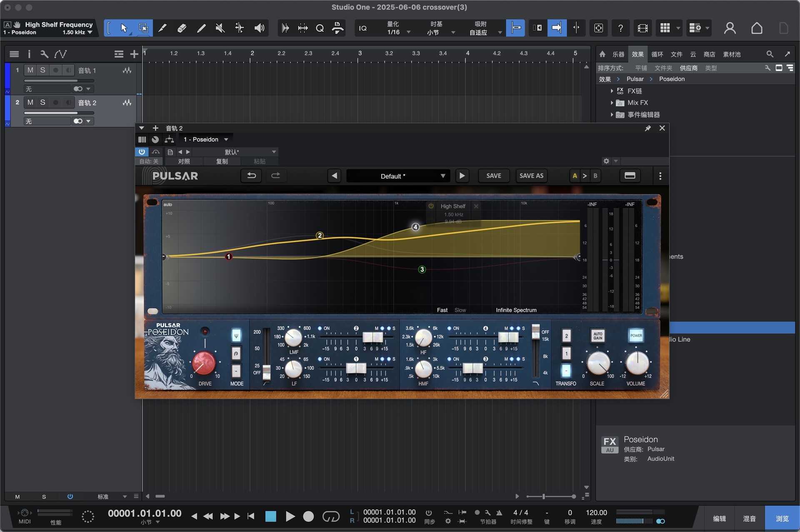800x532 pixels.
Task: Click 复制 copy button
Action: click(x=222, y=161)
